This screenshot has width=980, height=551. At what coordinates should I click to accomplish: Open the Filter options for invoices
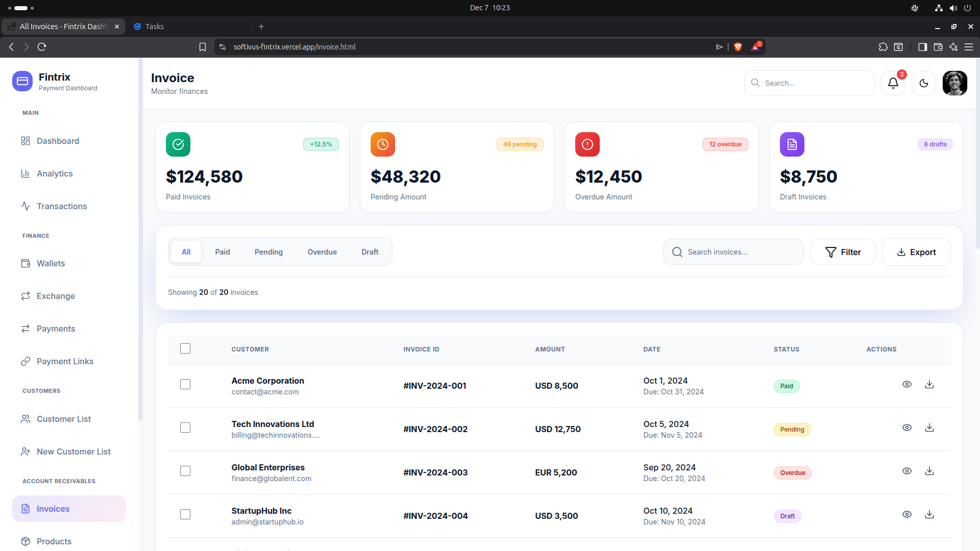(843, 252)
